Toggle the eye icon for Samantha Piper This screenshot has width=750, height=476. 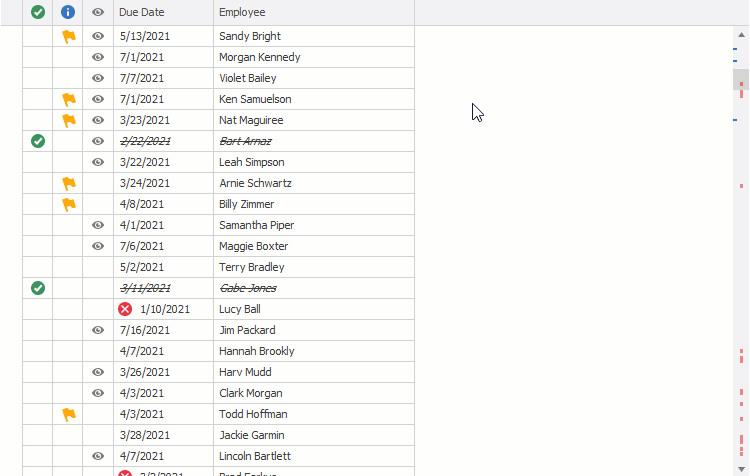[x=98, y=225]
